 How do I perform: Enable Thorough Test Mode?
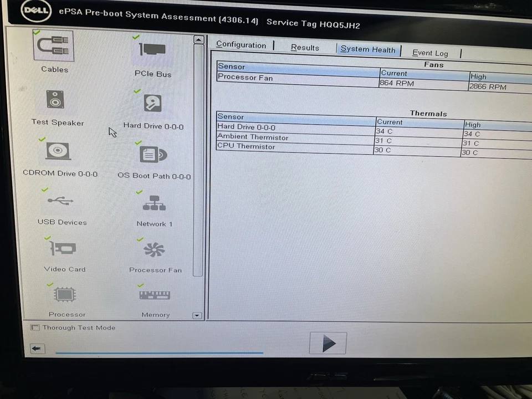point(35,327)
